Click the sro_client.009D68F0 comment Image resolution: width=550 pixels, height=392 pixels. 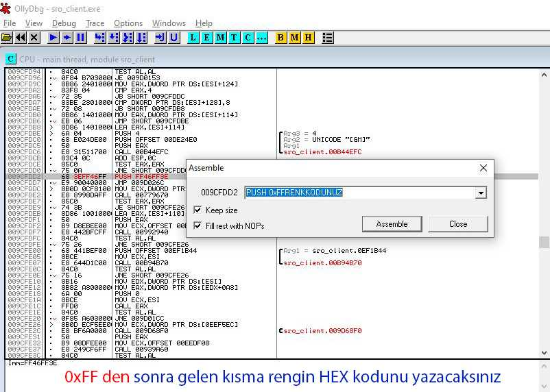pyautogui.click(x=322, y=330)
